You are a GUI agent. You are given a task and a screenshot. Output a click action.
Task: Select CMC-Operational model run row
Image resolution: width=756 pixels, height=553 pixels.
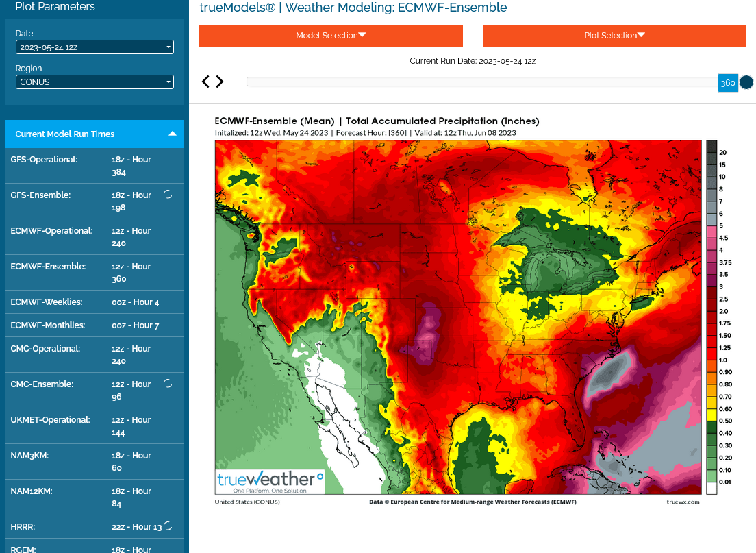[x=94, y=355]
